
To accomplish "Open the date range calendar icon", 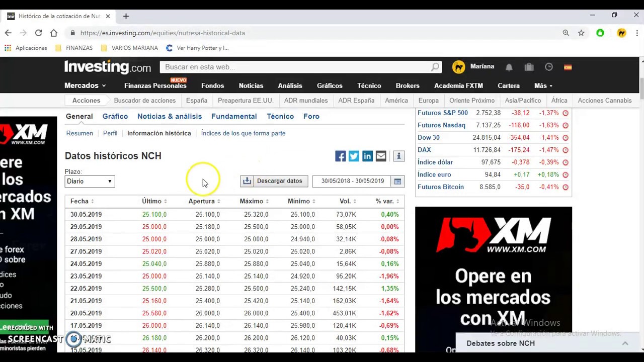I will tap(397, 181).
